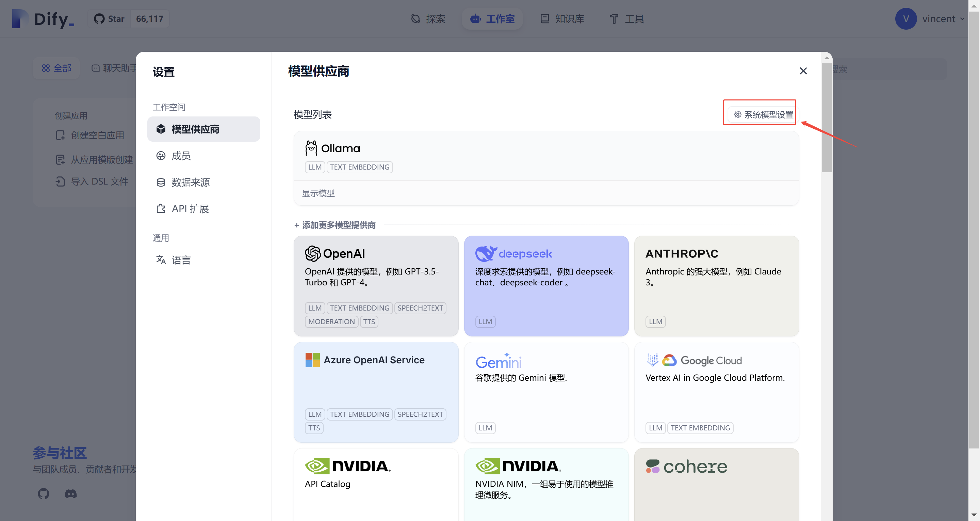Click the deepseek whale icon
Screen dimensions: 980x521
pyautogui.click(x=486, y=253)
